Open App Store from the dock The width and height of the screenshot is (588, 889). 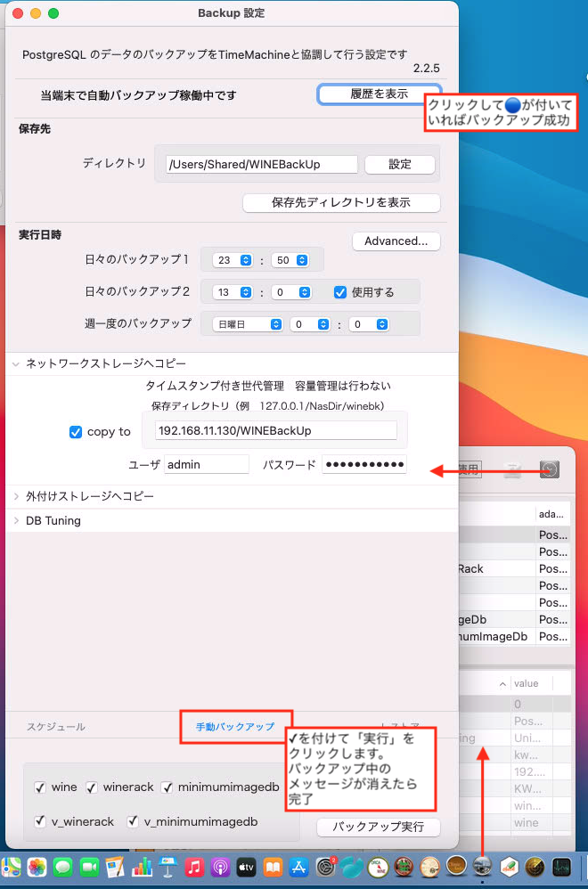pos(299,866)
